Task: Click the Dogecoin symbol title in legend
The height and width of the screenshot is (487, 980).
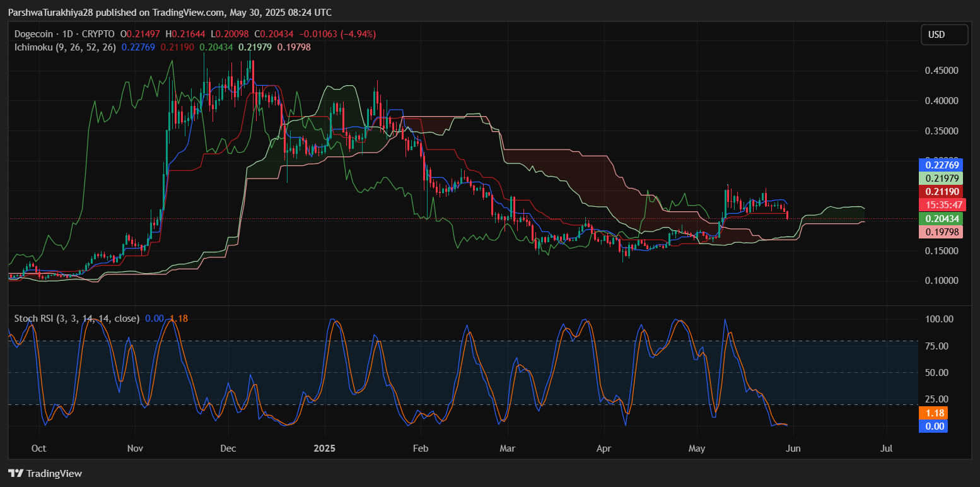Action: click(x=64, y=34)
